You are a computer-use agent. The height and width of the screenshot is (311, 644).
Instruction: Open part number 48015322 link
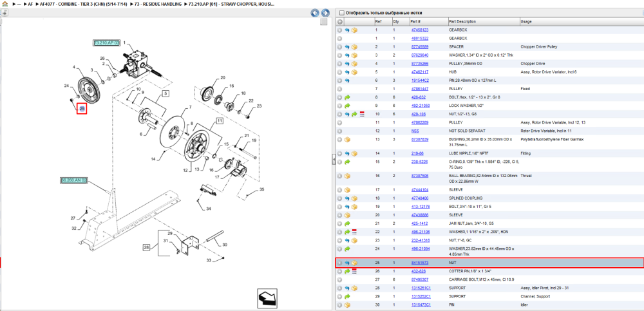420,38
